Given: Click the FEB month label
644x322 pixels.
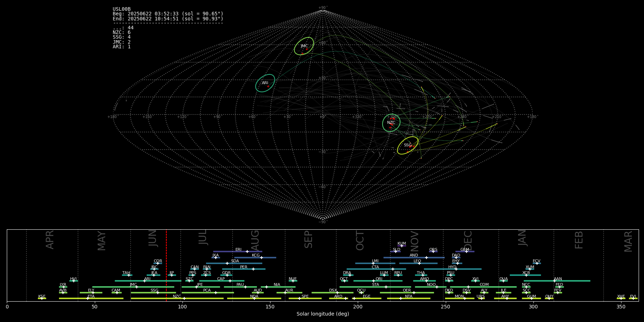Looking at the screenshot, I should tap(579, 240).
